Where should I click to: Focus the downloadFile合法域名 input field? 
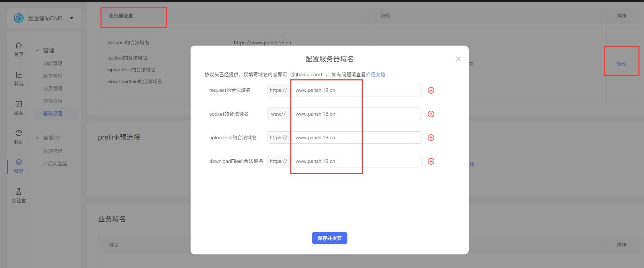point(356,161)
